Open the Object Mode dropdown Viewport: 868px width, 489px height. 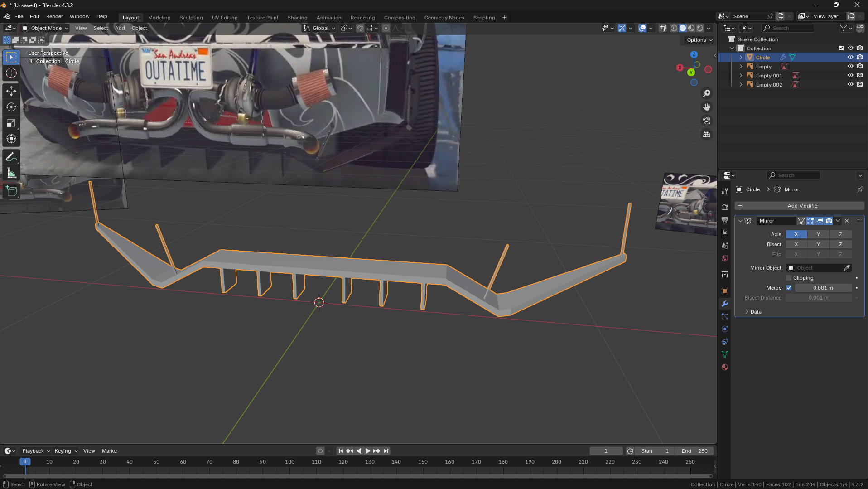point(45,28)
